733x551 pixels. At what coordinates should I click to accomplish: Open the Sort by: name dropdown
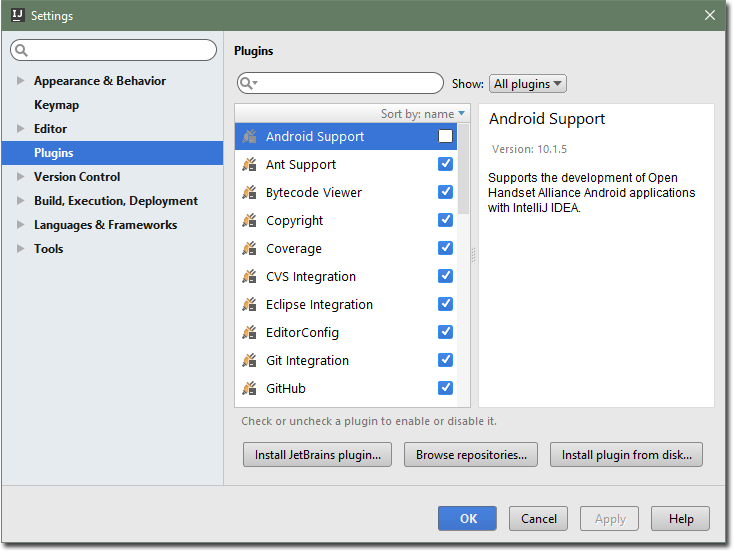point(423,114)
